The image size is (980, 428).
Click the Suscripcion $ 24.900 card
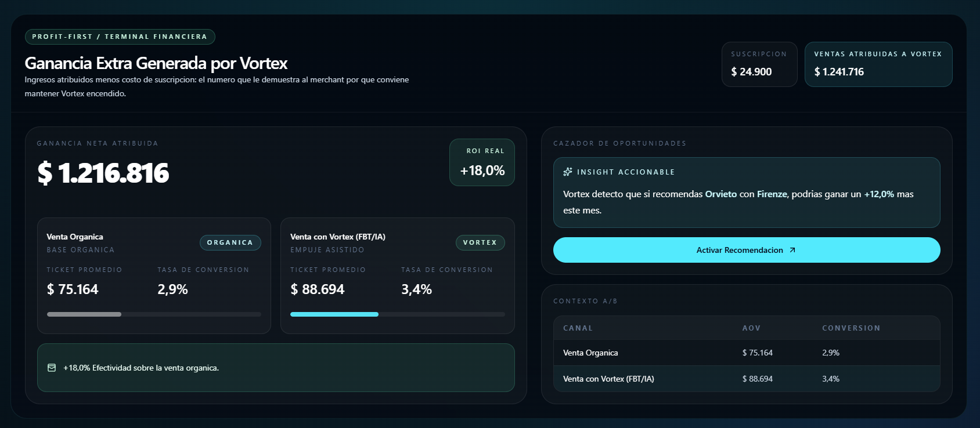coord(759,64)
